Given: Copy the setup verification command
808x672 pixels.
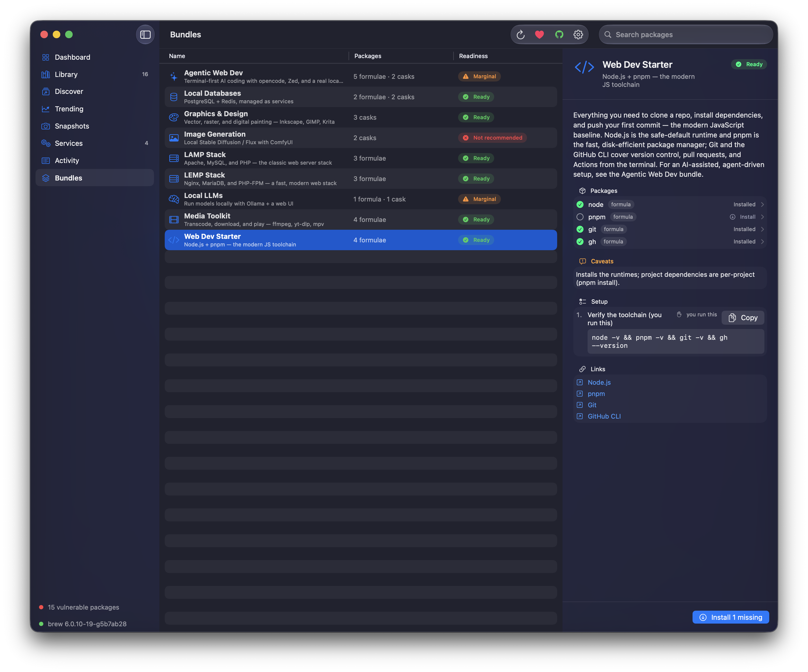Looking at the screenshot, I should click(743, 318).
